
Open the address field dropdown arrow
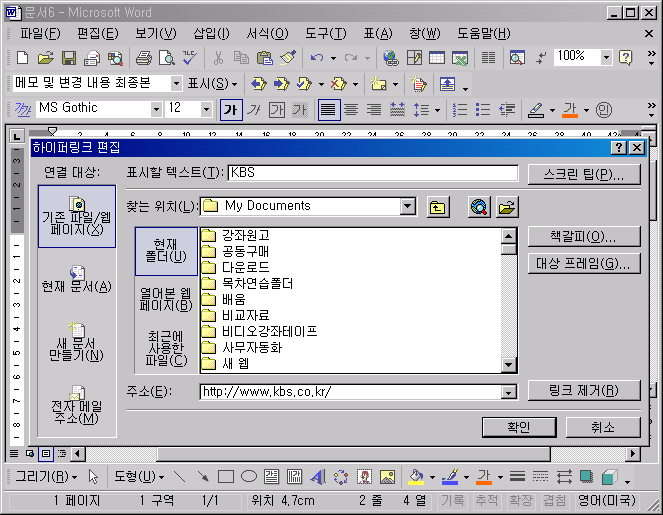point(509,392)
